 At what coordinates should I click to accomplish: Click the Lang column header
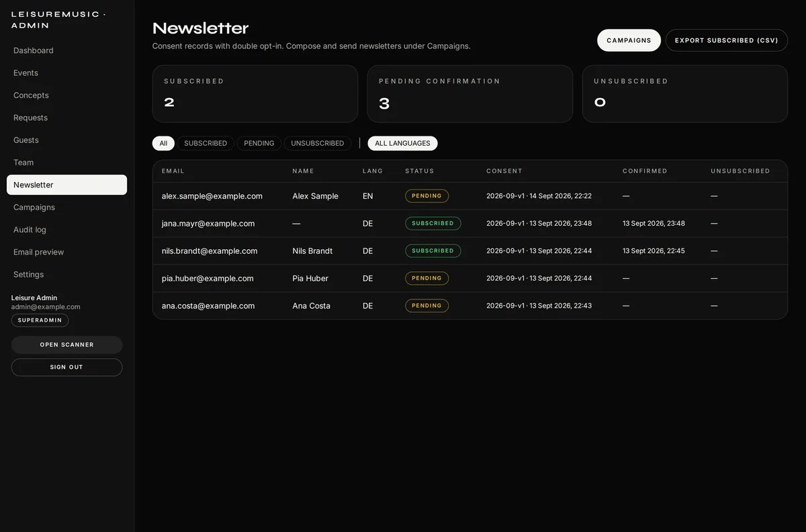click(373, 171)
